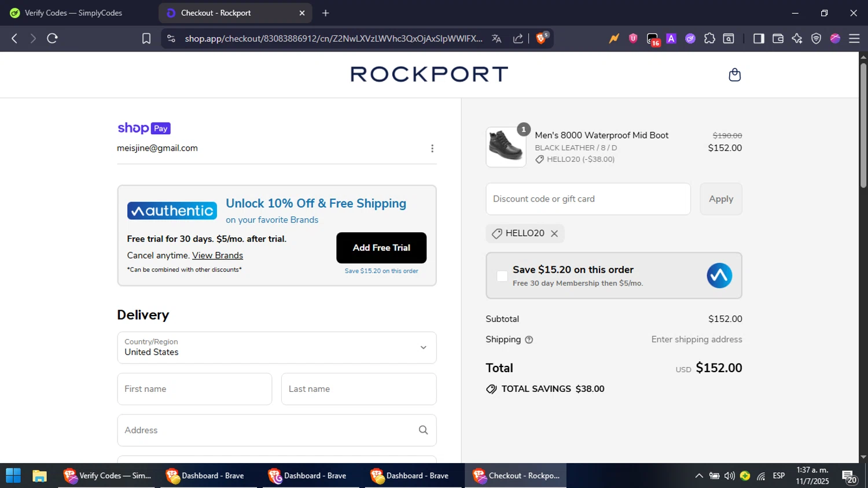Click shipping help question mark icon
Viewport: 868px width, 488px height.
click(x=529, y=340)
